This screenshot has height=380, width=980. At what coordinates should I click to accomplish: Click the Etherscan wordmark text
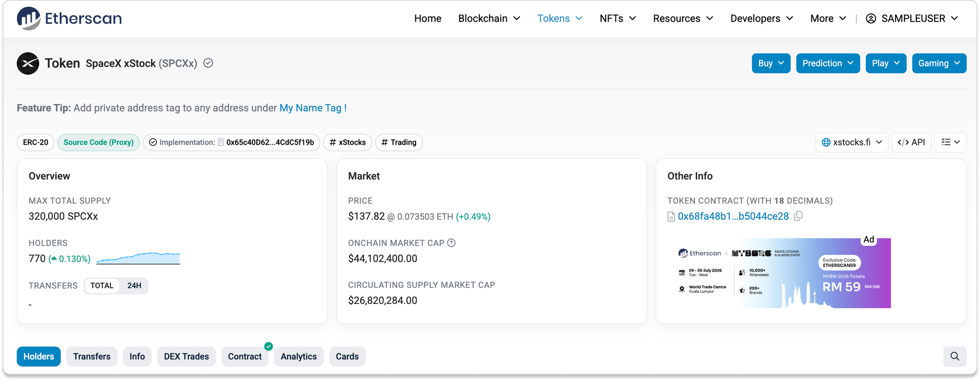click(83, 19)
